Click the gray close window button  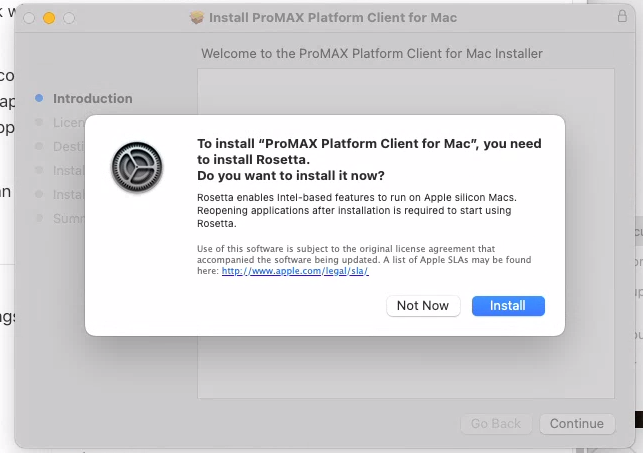click(x=29, y=18)
